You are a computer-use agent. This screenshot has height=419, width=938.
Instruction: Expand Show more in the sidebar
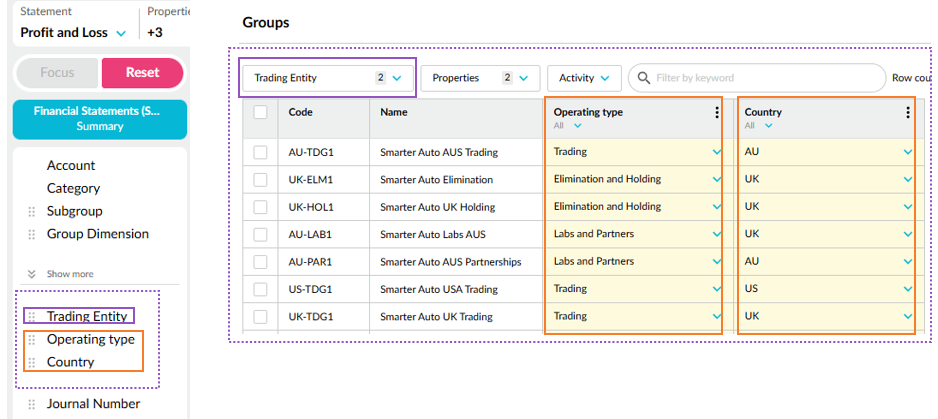(61, 274)
